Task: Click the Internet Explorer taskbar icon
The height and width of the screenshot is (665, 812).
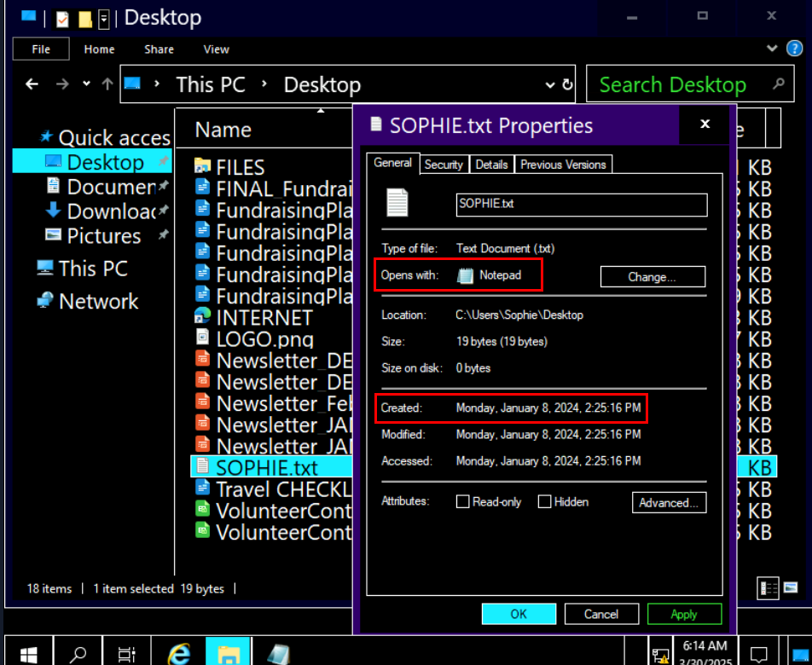Action: (x=179, y=653)
